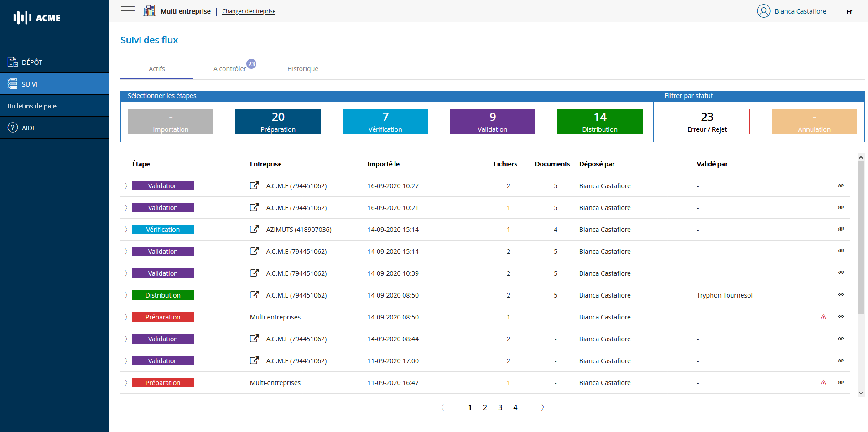Toggle the Erreur / Rejet status filter
Screen dimensions: 868x432
click(707, 122)
